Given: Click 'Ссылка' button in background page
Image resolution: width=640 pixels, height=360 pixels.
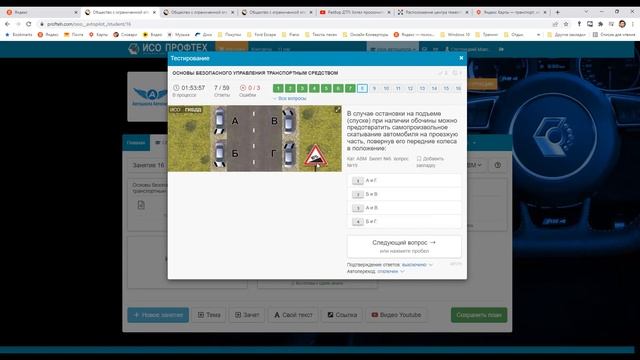Looking at the screenshot, I should pyautogui.click(x=342, y=315).
